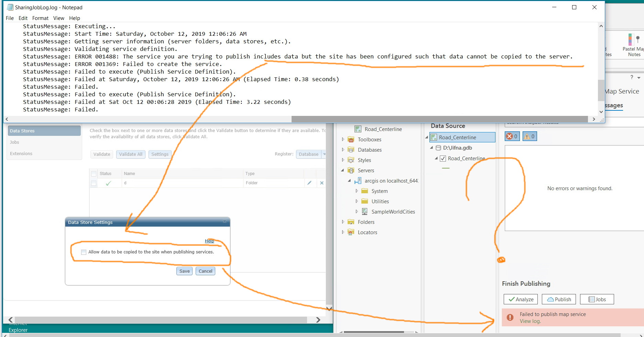This screenshot has width=644, height=337.
Task: Remove data store 'd' with X icon
Action: coord(322,183)
